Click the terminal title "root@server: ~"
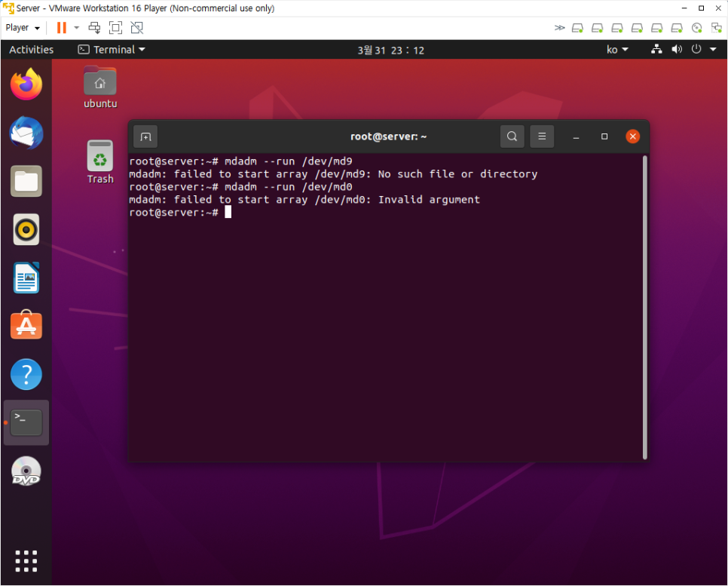 tap(389, 137)
